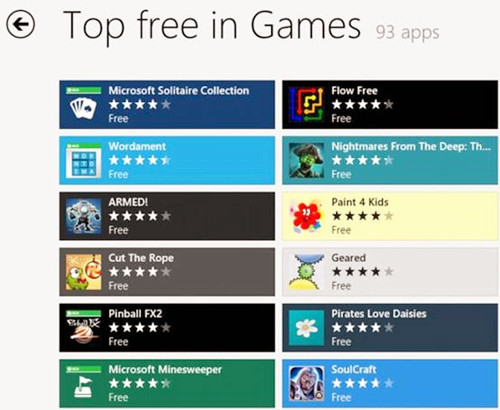Click the Top free in Games heading
The image size is (500, 410).
(212, 26)
